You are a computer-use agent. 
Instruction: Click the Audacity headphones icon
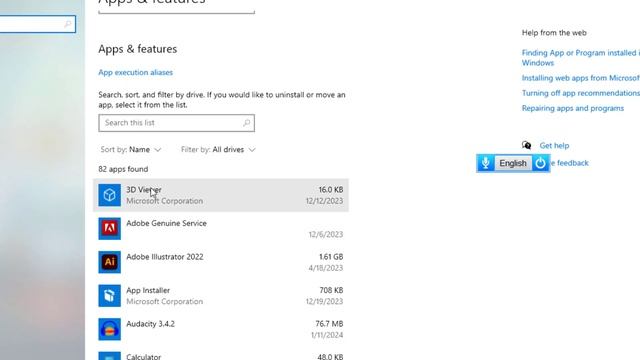pyautogui.click(x=109, y=329)
